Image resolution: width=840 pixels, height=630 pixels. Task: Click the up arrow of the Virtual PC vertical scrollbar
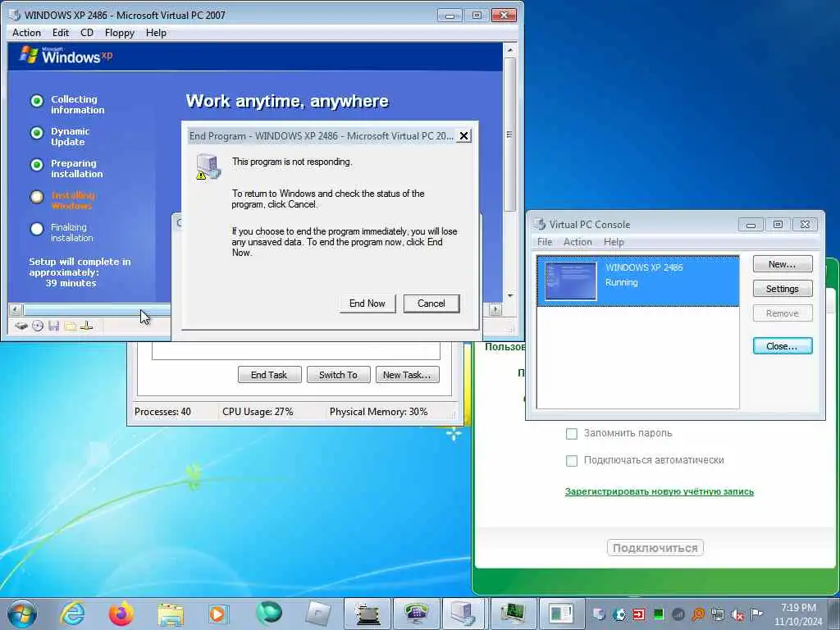coord(510,50)
